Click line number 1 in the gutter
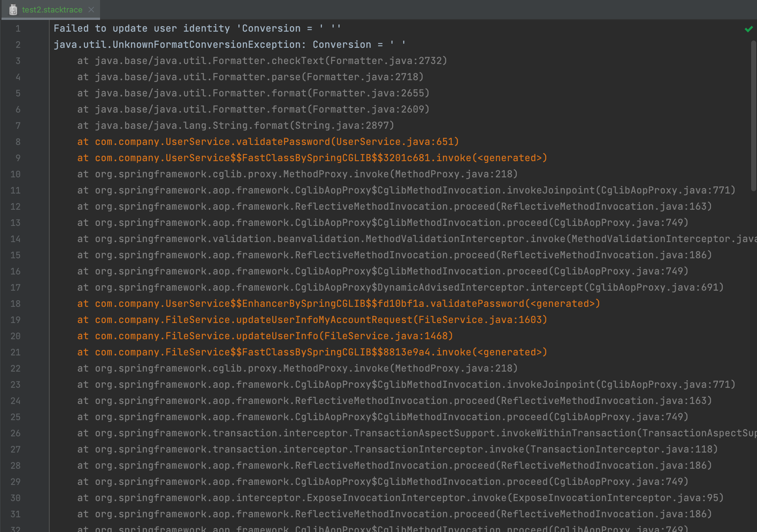Viewport: 757px width, 532px height. (x=18, y=29)
